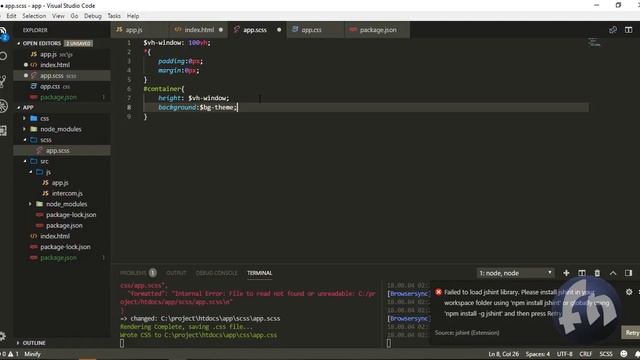Screen dimensions: 640x360
Task: Open the OUTPUT panel tab
Action: 176,273
